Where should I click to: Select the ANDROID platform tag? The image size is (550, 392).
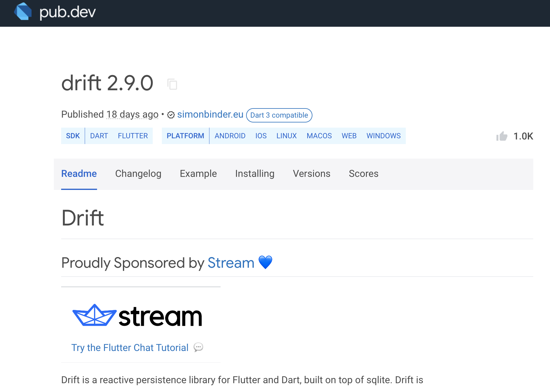coord(230,136)
